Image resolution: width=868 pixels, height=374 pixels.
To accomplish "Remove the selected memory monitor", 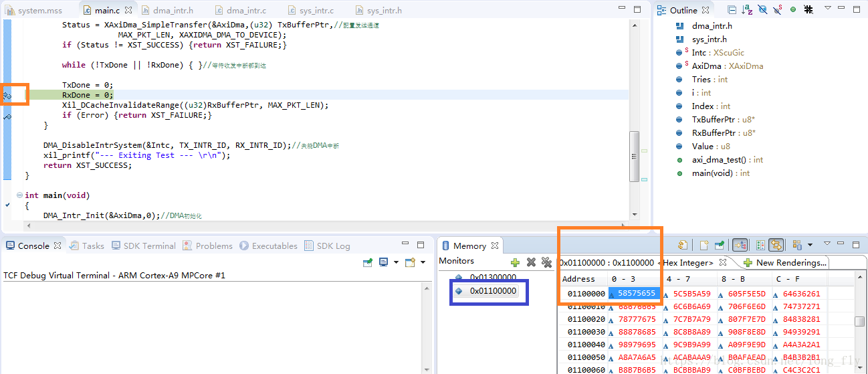I will pyautogui.click(x=531, y=262).
